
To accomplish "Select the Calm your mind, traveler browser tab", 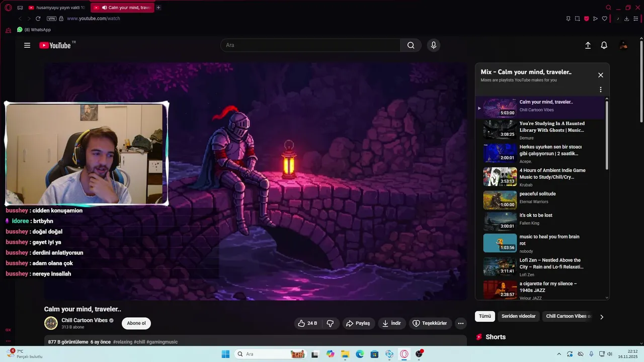I will pyautogui.click(x=122, y=8).
